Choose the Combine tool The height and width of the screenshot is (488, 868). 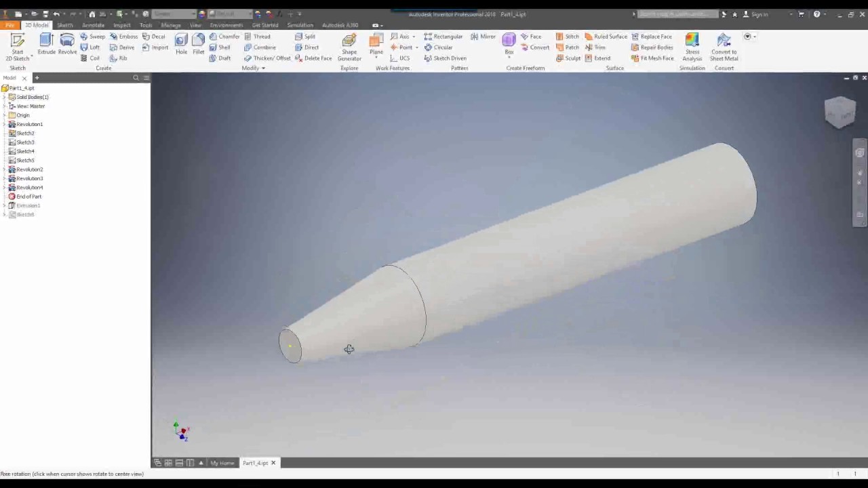(260, 47)
